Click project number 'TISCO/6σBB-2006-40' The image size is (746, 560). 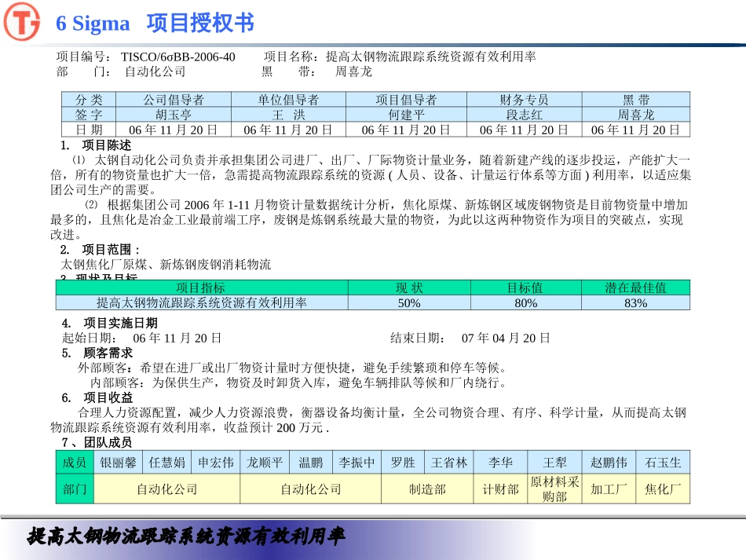[178, 57]
